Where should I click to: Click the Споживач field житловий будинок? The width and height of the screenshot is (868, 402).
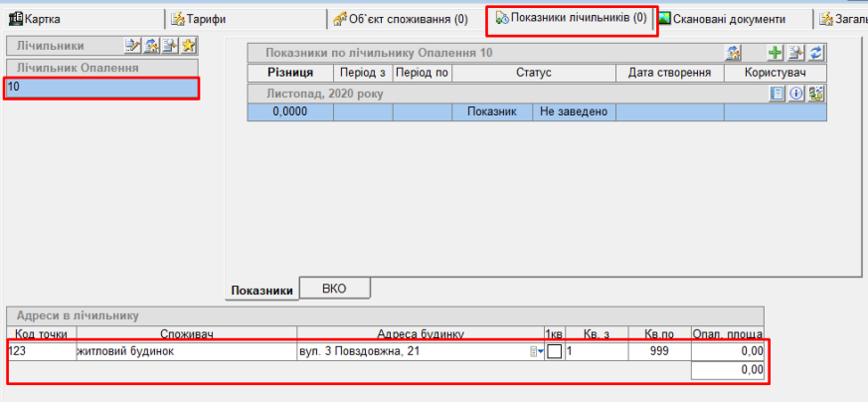pos(185,351)
